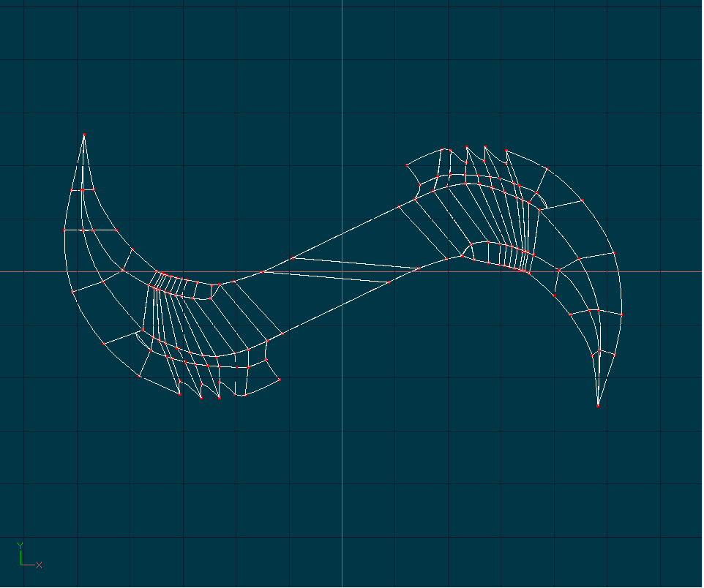
Task: Click the green Y axis label
Action: pyautogui.click(x=20, y=546)
